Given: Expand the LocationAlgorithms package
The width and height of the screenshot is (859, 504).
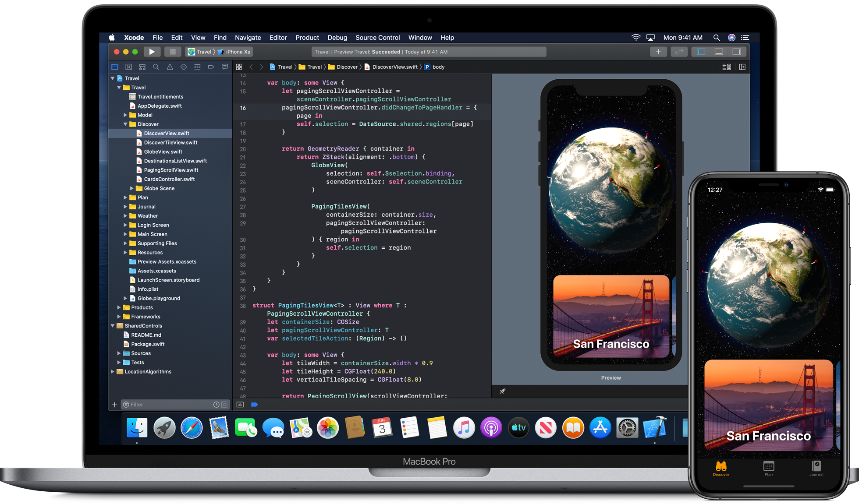Looking at the screenshot, I should pos(113,372).
